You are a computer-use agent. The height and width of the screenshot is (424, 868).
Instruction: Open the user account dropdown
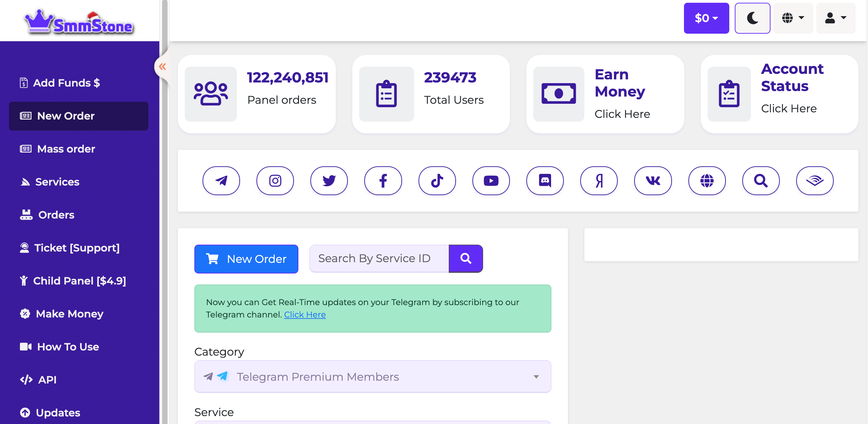(835, 18)
